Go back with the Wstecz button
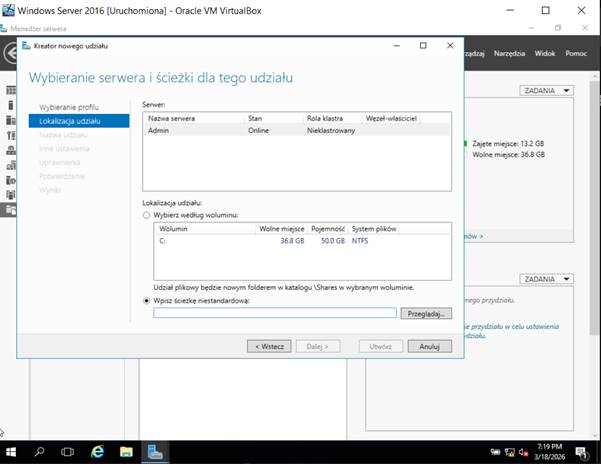Screen dimensions: 601x464 pos(269,346)
